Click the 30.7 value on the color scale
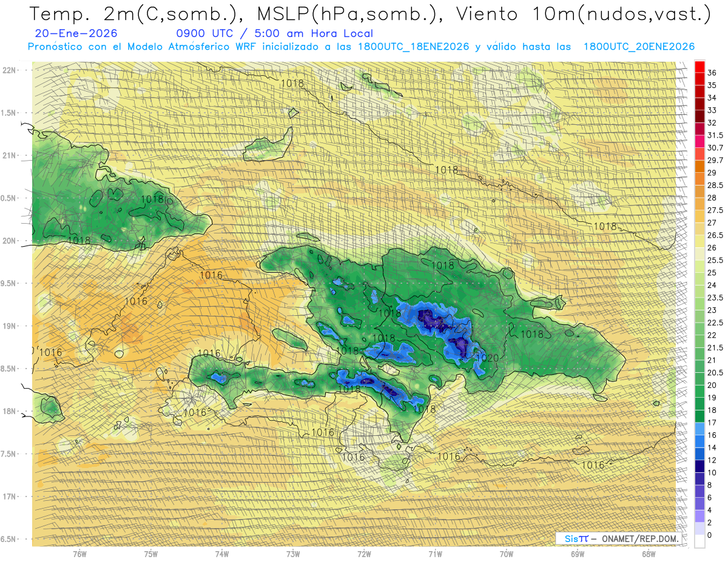 click(715, 148)
